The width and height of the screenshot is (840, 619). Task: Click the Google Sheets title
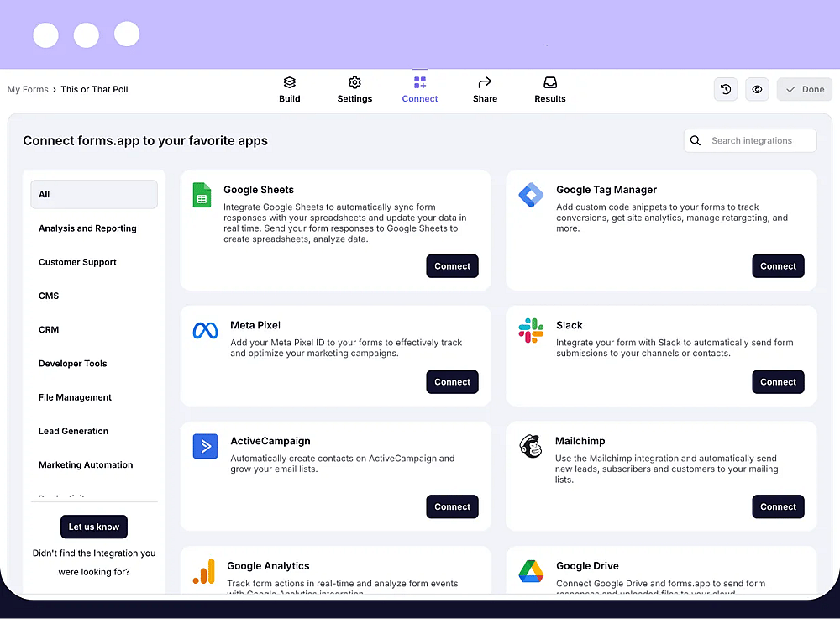(x=259, y=190)
